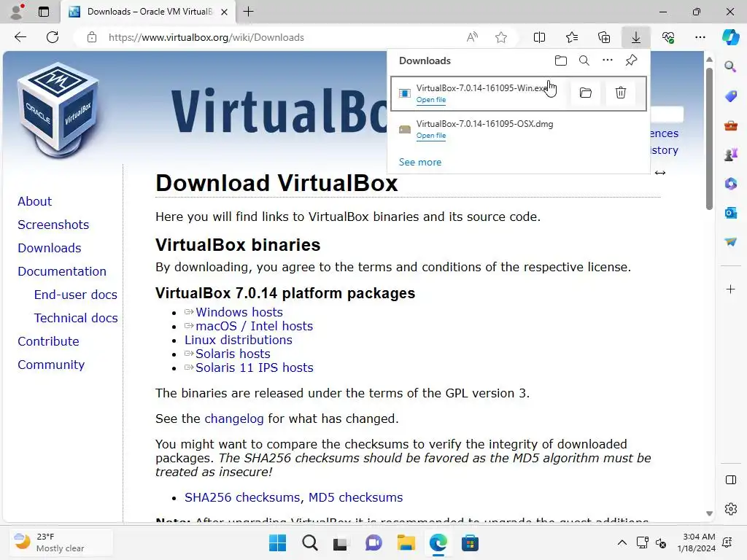Open sidebar settings gear
This screenshot has height=560, width=747.
[730, 509]
